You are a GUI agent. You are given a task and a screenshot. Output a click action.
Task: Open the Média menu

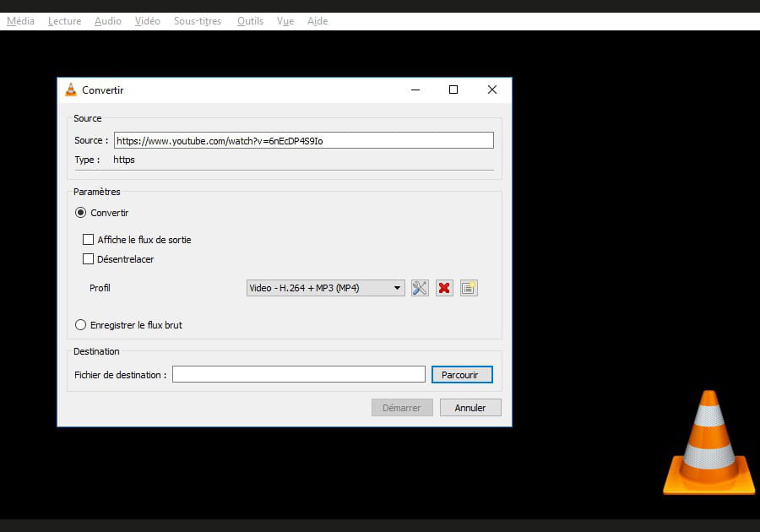click(20, 21)
